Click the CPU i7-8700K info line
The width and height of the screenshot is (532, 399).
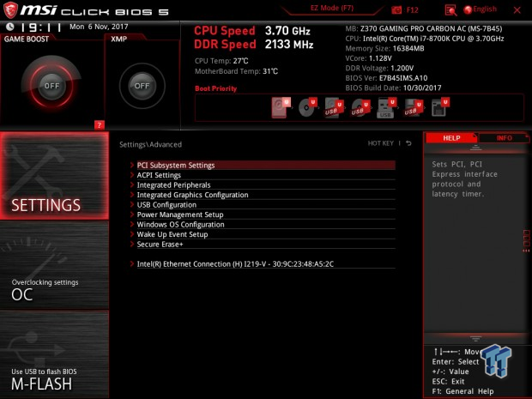[425, 39]
